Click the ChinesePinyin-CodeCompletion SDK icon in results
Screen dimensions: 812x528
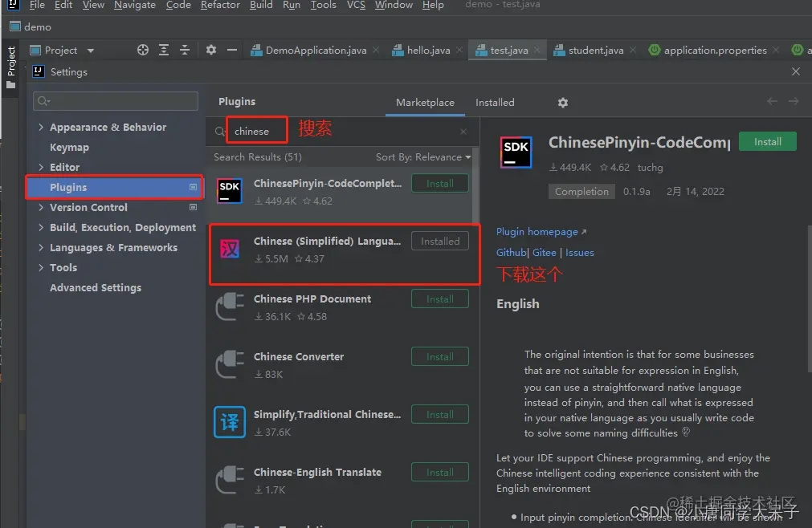tap(230, 191)
